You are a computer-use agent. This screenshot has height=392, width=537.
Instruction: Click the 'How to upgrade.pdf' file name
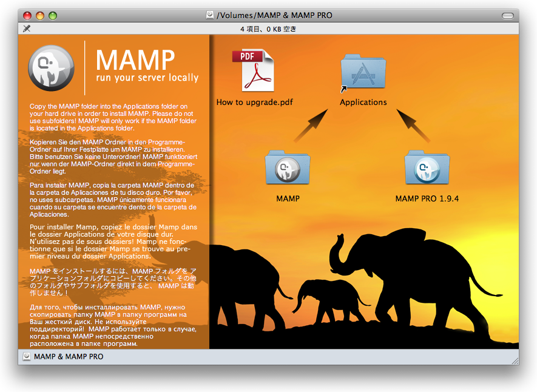tap(254, 102)
